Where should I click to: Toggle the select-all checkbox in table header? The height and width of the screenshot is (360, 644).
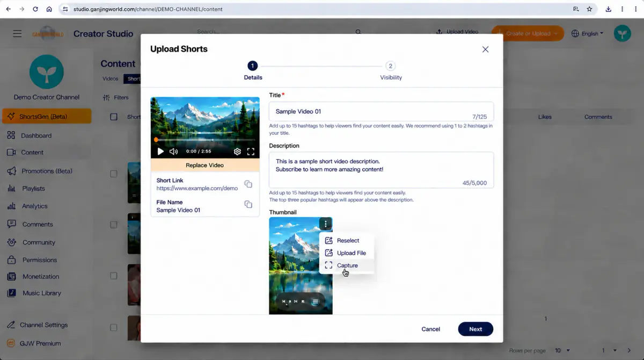point(114,117)
